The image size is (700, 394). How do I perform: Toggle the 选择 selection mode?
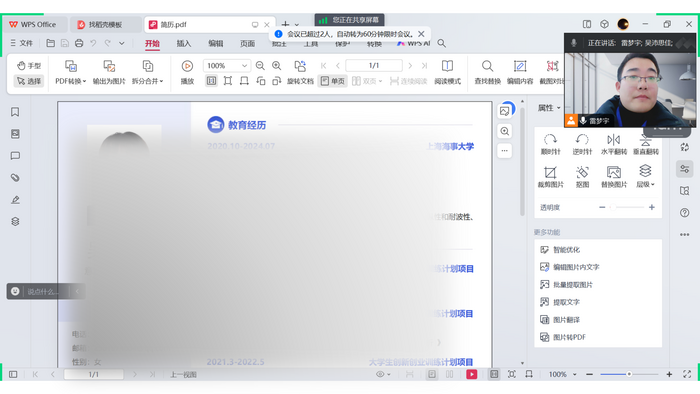pos(29,81)
